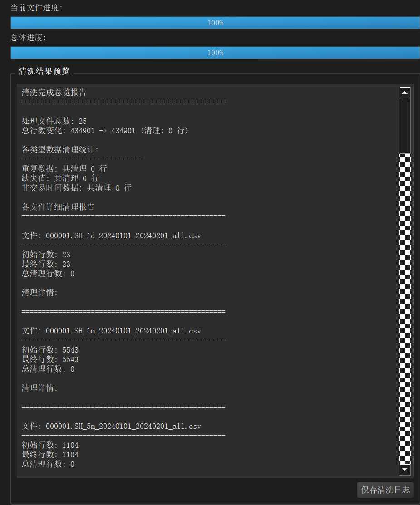The width and height of the screenshot is (420, 505).
Task: Click the 当前文件进度 progress bar
Action: [x=215, y=23]
